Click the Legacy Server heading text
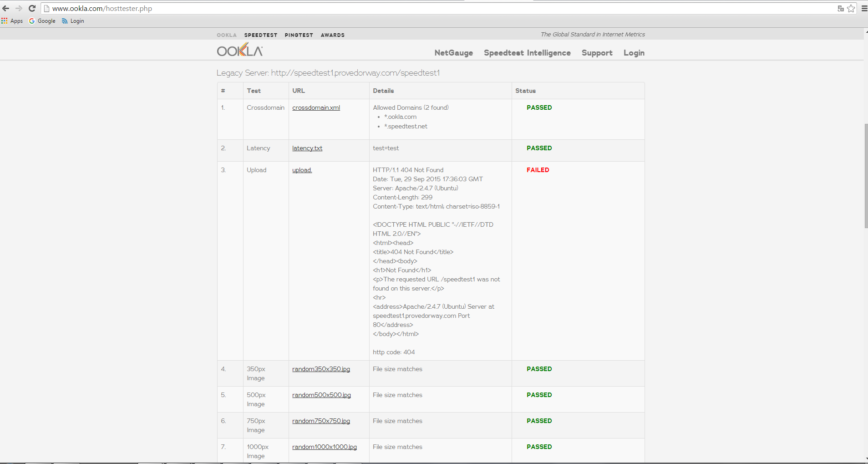 click(x=328, y=73)
